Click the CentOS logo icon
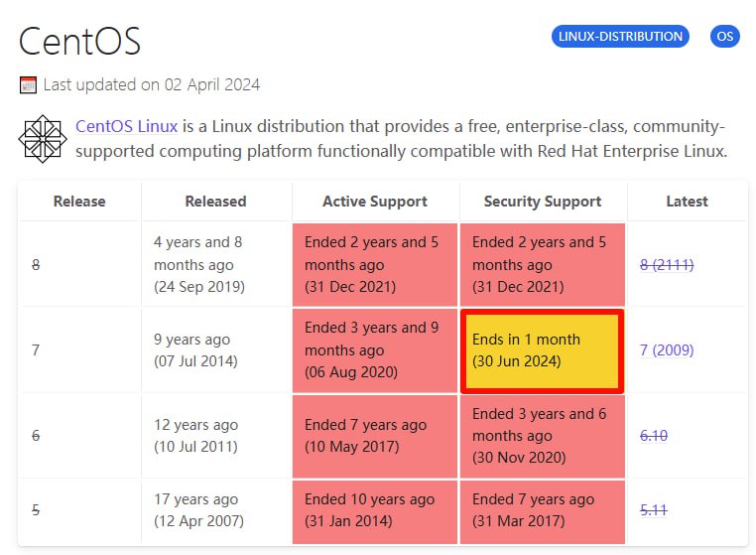The width and height of the screenshot is (756, 555). (43, 139)
